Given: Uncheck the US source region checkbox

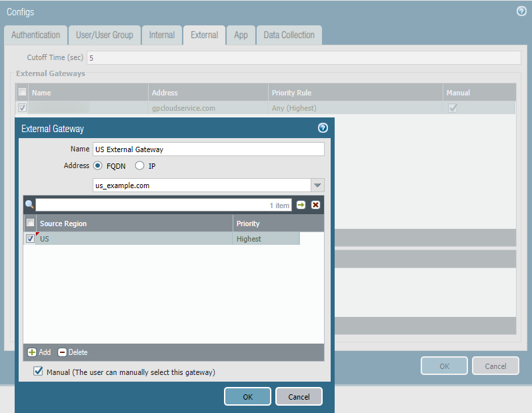Looking at the screenshot, I should click(x=30, y=239).
